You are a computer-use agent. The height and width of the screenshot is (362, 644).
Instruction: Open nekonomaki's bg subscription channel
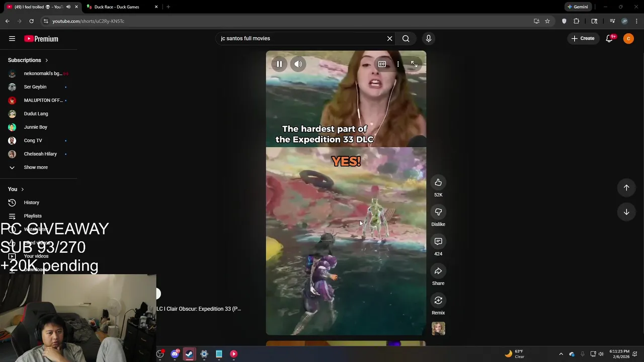pos(38,73)
